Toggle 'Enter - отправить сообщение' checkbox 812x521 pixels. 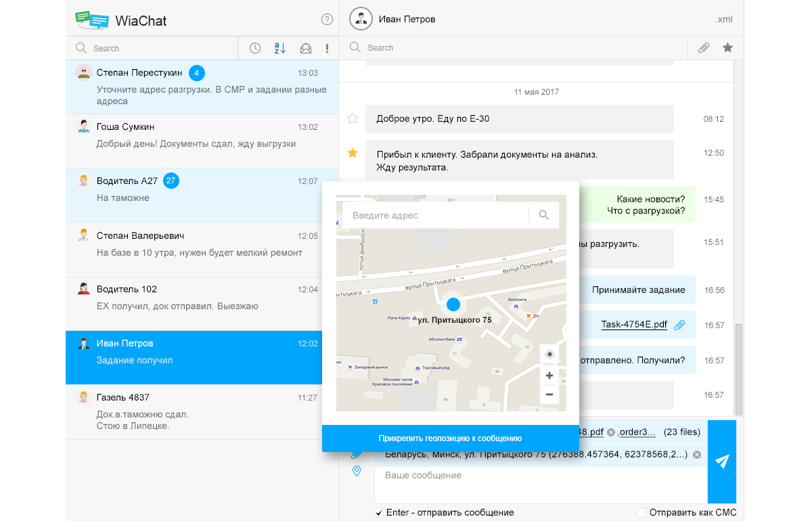point(379,513)
